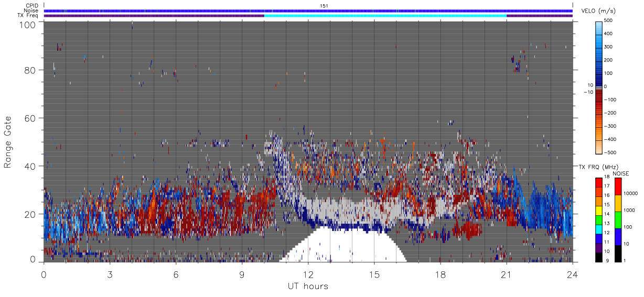Click the Noise row label

pos(32,10)
